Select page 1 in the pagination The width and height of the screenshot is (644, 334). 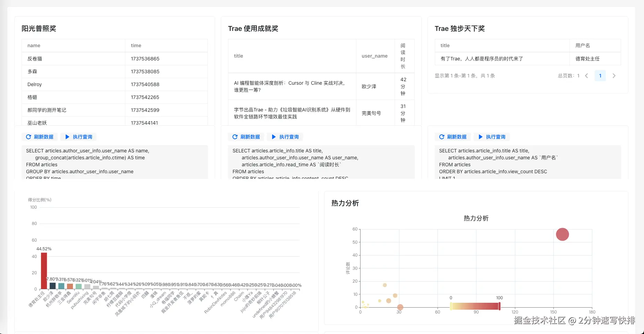(x=600, y=76)
